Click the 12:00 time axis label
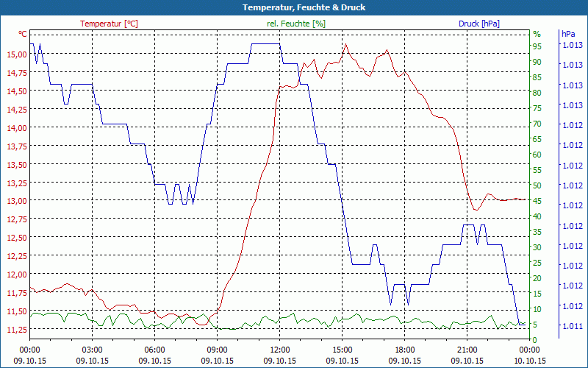Screen dimensions: 588x368 point(279,350)
